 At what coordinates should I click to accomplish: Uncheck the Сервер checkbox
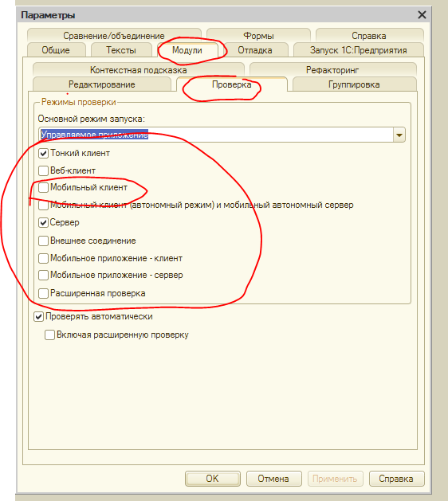click(44, 222)
